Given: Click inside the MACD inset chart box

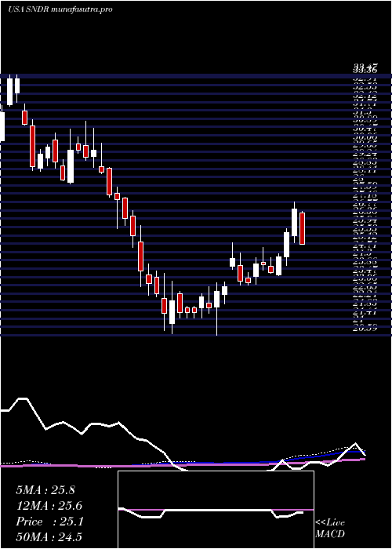Looking at the screenshot, I should click(216, 510).
